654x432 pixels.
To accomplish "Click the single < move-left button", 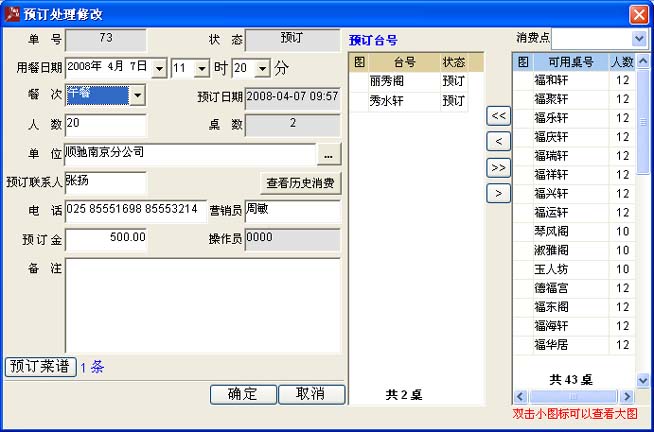I will tap(498, 141).
